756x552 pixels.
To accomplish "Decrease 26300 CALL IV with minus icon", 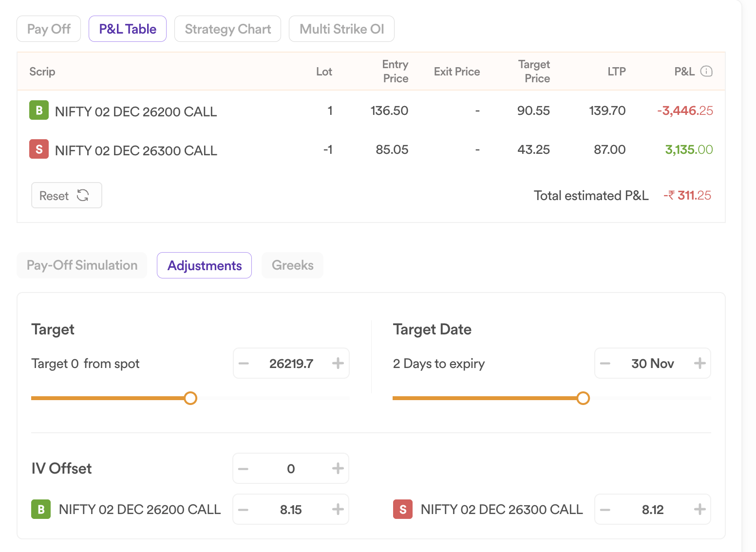I will (x=605, y=509).
